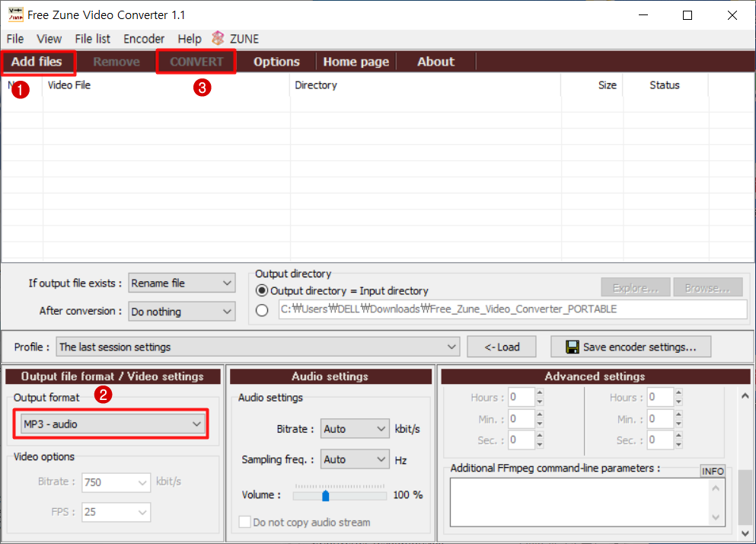
Task: Open the Profile dropdown list
Action: coord(258,347)
